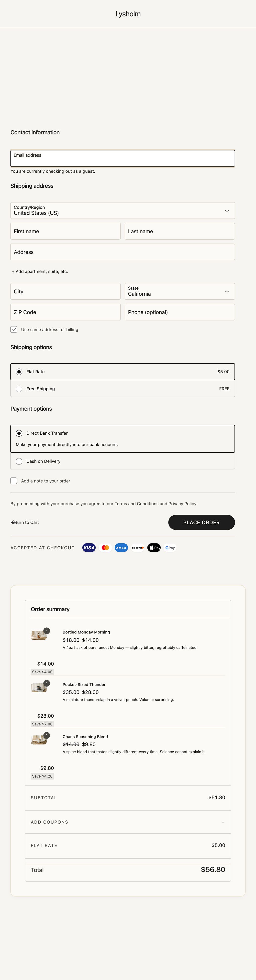Image resolution: width=256 pixels, height=980 pixels.
Task: Click the Discover card icon
Action: pos(137,548)
